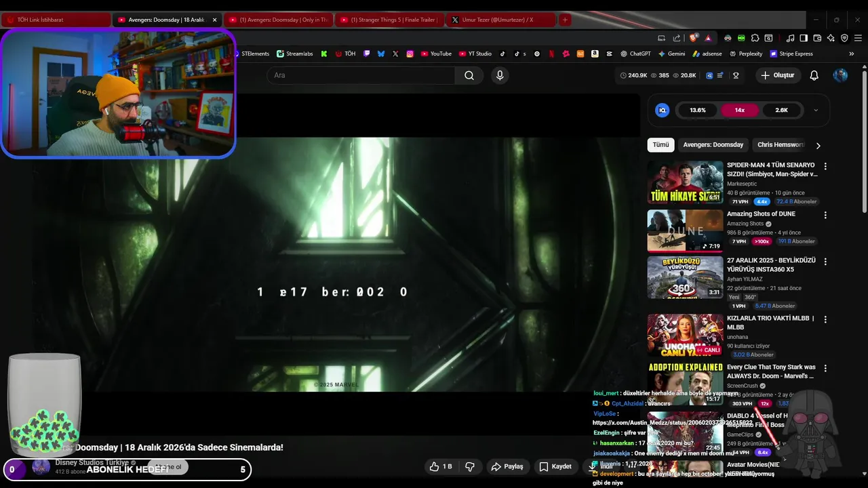Open the Perplexity bookmark
868x488 pixels.
coord(745,54)
